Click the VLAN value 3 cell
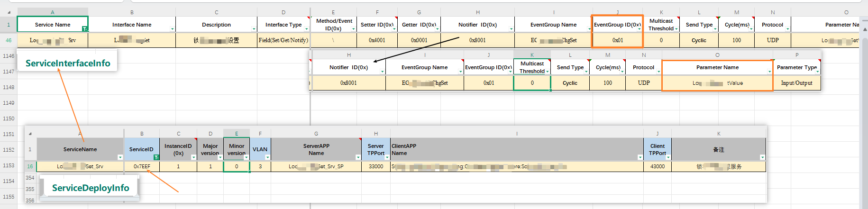This screenshot has height=209, width=868. [x=260, y=166]
